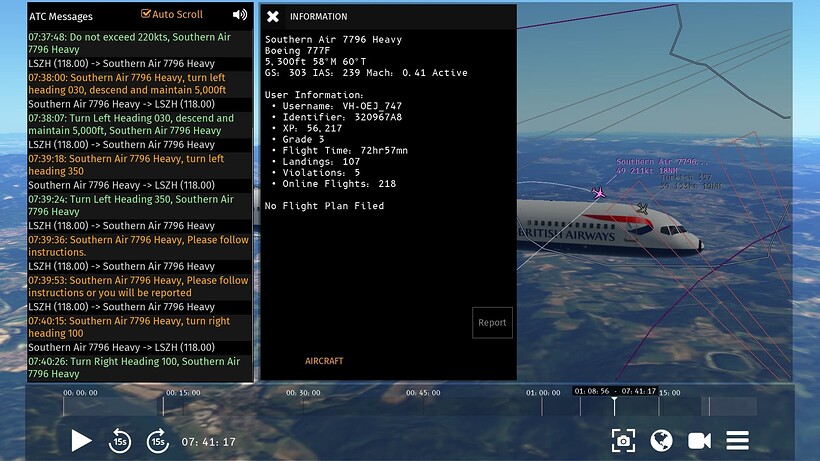Viewport: 820px width, 461px height.
Task: Take a screenshot with camera icon
Action: click(623, 441)
